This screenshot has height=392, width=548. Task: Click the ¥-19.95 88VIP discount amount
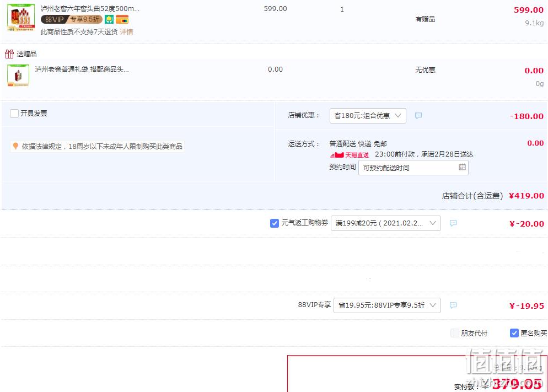(x=526, y=306)
